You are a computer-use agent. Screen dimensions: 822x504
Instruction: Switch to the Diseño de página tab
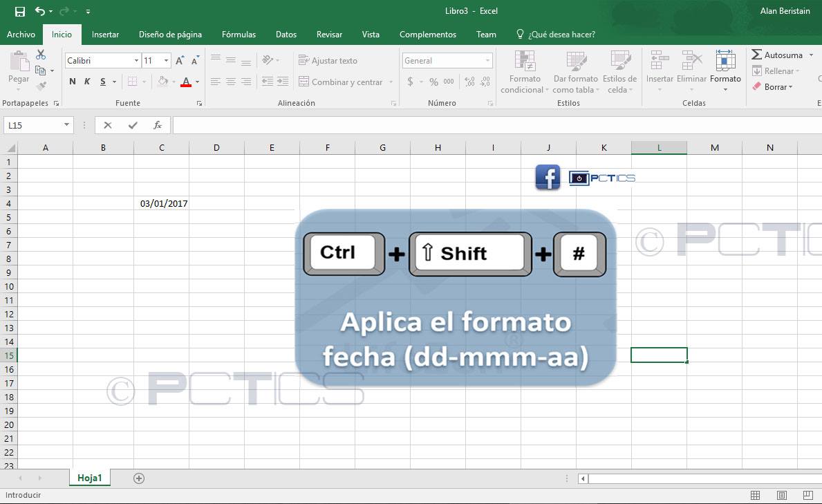pyautogui.click(x=170, y=35)
